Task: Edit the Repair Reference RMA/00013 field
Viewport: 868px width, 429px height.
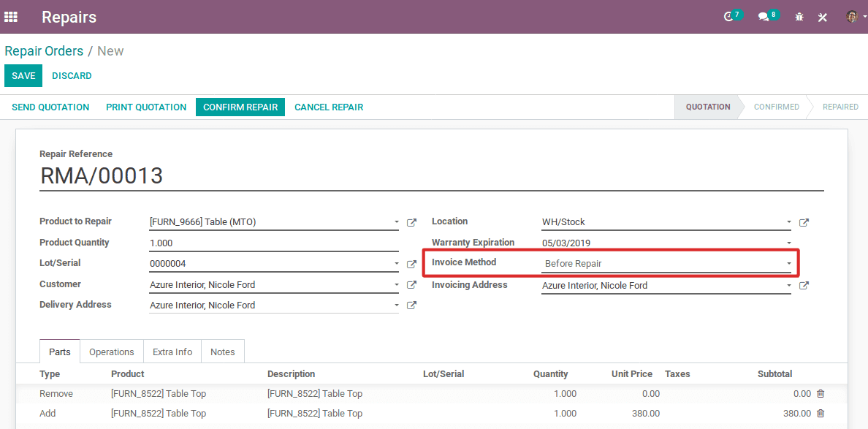Action: point(432,176)
